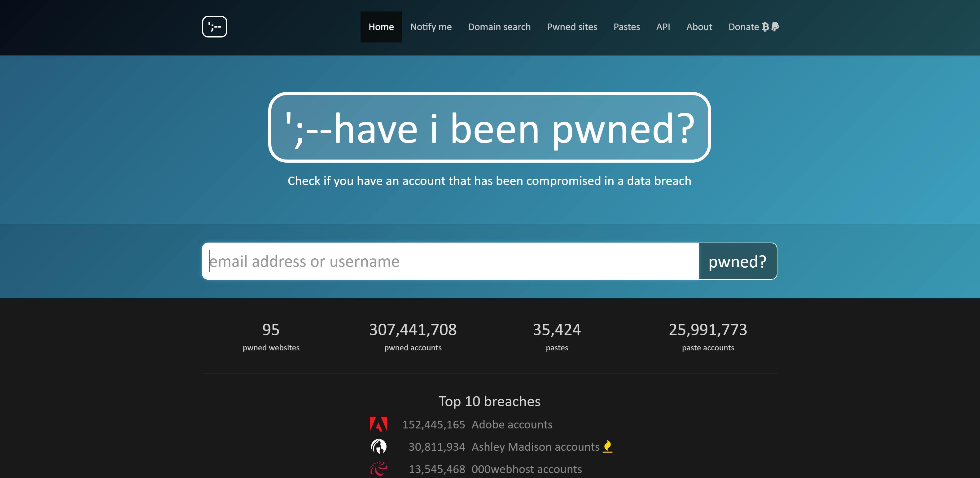This screenshot has height=478, width=980.
Task: Click the Adobe breach logo
Action: click(378, 424)
